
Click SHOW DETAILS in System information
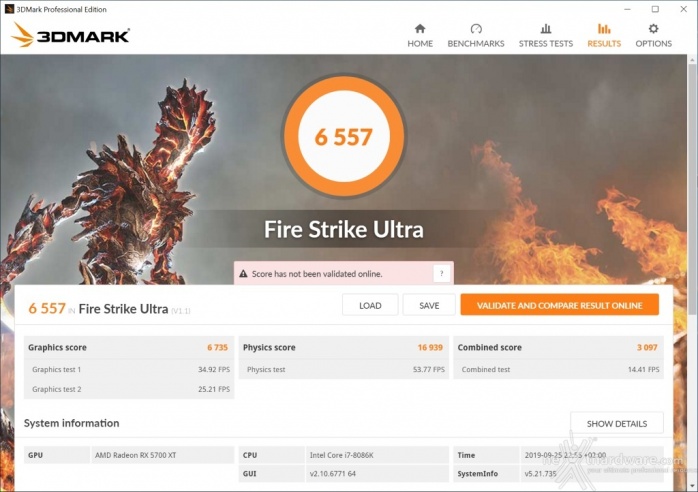617,423
